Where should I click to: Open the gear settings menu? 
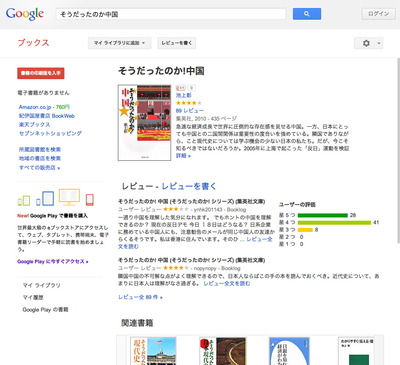(x=368, y=43)
